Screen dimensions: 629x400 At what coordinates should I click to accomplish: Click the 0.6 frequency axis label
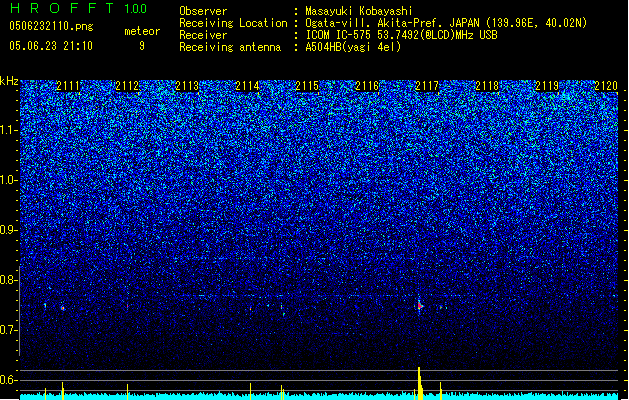click(8, 380)
